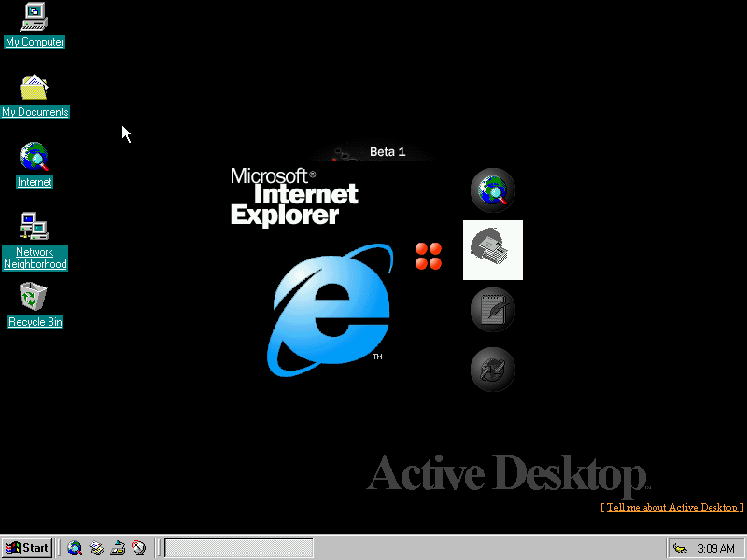
Task: Click the empty taskbar area field
Action: point(238,548)
